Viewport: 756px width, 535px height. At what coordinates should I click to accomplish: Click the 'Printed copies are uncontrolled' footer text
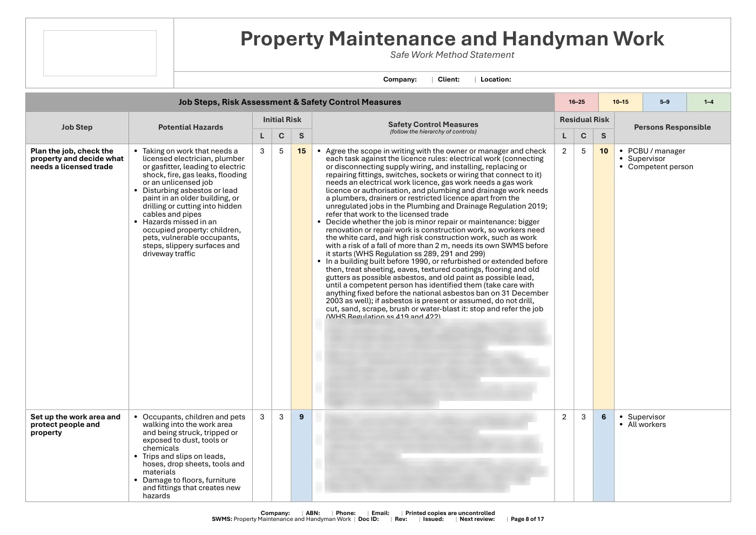coord(450,513)
